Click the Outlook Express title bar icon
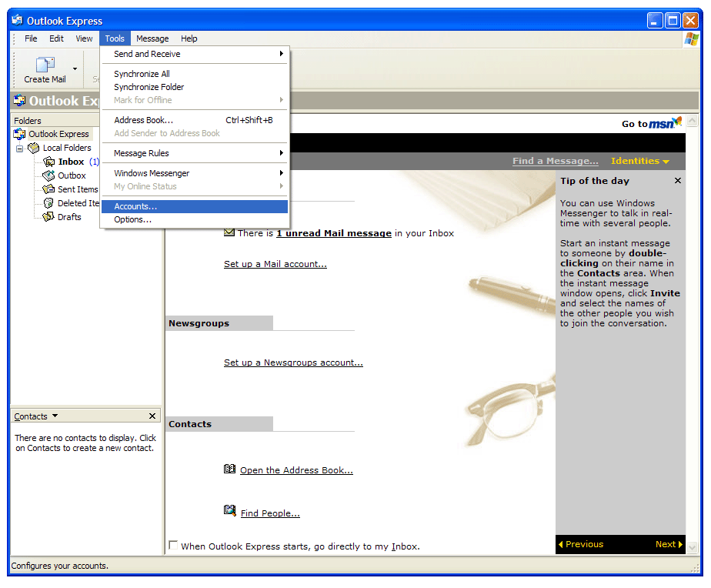The image size is (711, 588). tap(17, 20)
